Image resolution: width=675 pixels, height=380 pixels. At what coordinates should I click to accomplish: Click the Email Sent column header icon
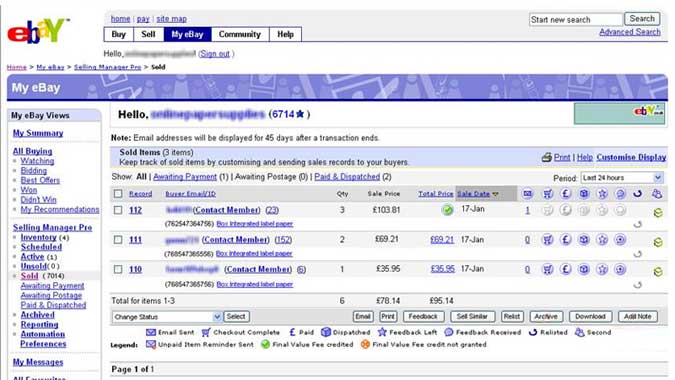[527, 194]
